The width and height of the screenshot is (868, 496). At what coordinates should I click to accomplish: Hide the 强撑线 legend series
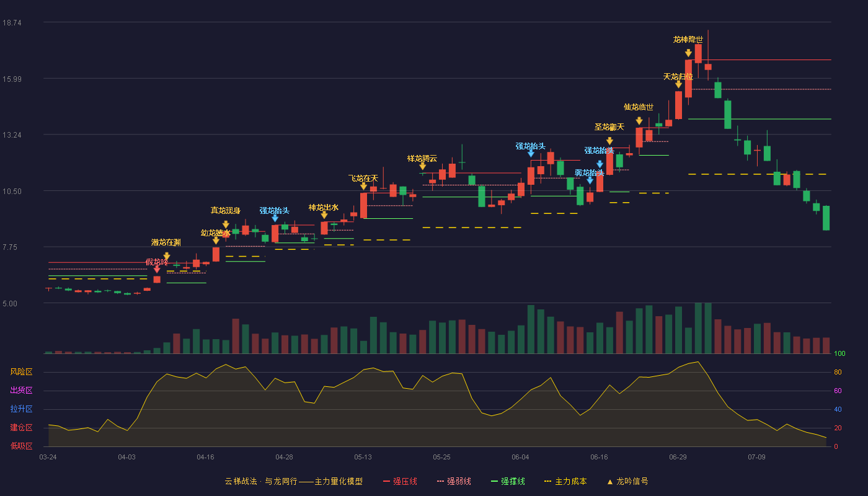[x=508, y=481]
